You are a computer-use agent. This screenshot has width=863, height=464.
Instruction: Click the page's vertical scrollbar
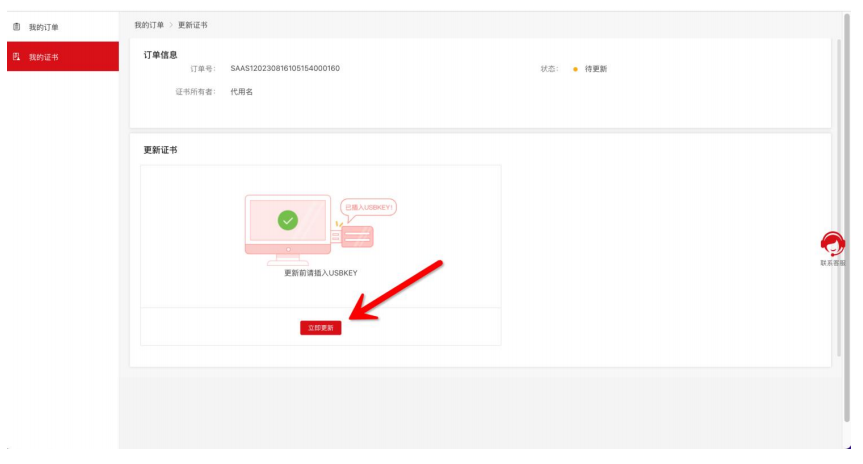click(x=838, y=200)
